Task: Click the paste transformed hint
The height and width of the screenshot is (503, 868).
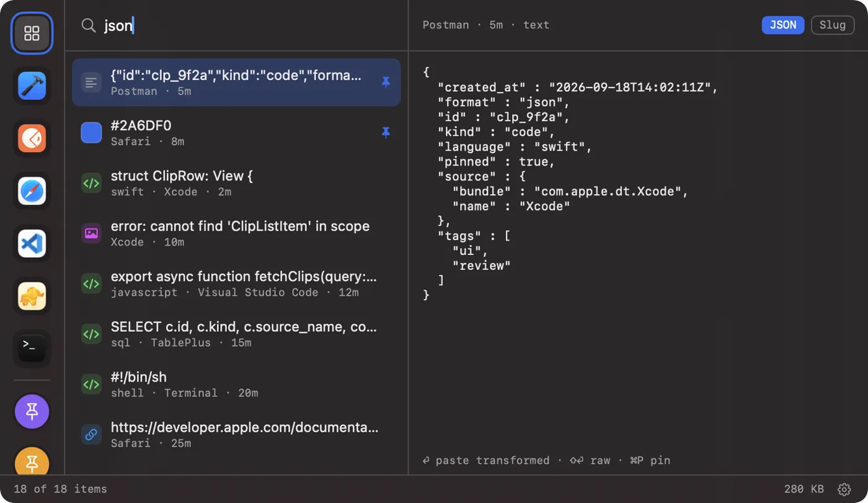Action: (486, 460)
